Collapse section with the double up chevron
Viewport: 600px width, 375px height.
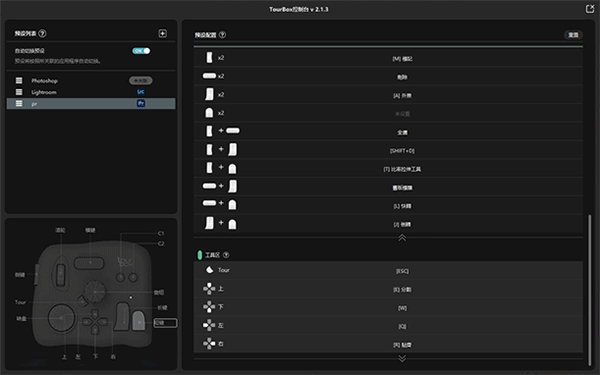click(x=402, y=238)
